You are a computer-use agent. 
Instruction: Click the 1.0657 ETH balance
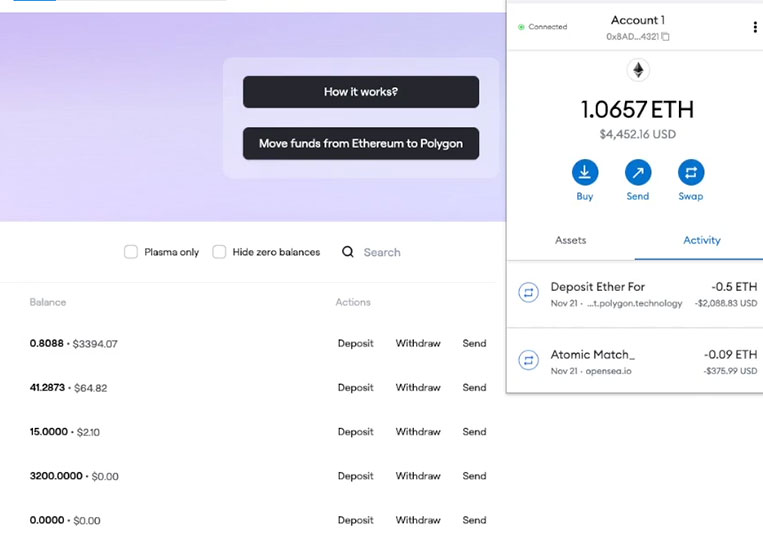click(637, 109)
